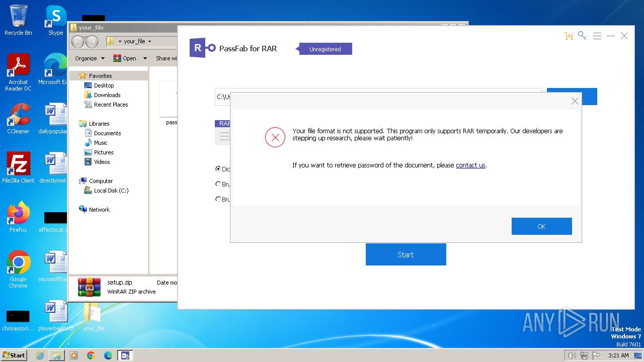Open the Organize menu in Explorer
The width and height of the screenshot is (644, 362).
coord(90,58)
